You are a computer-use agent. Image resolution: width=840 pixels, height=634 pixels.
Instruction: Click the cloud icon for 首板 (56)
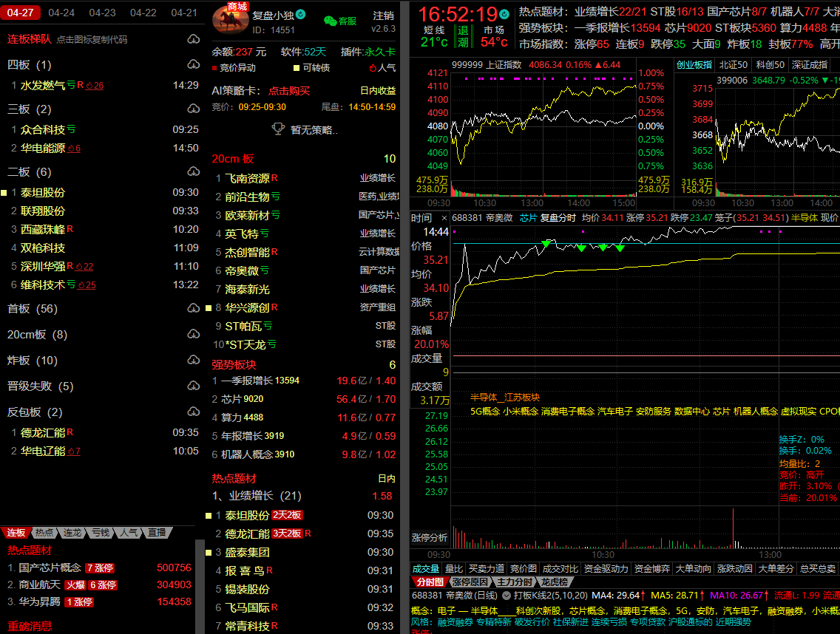(x=193, y=309)
